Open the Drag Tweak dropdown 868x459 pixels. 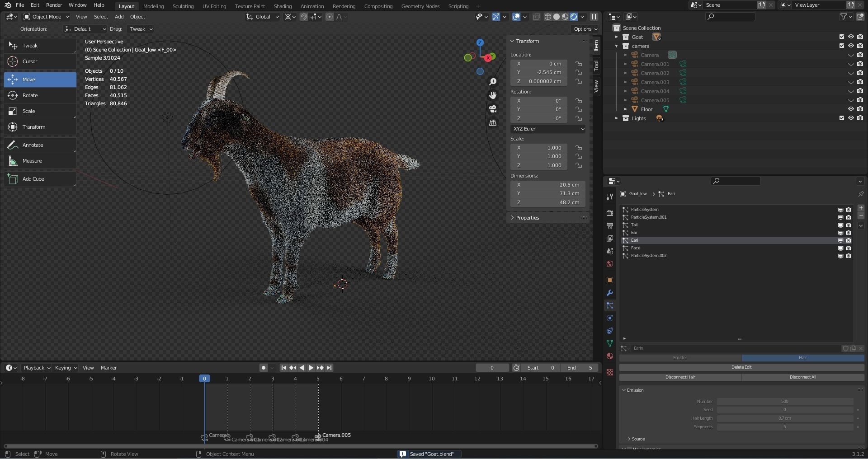141,29
